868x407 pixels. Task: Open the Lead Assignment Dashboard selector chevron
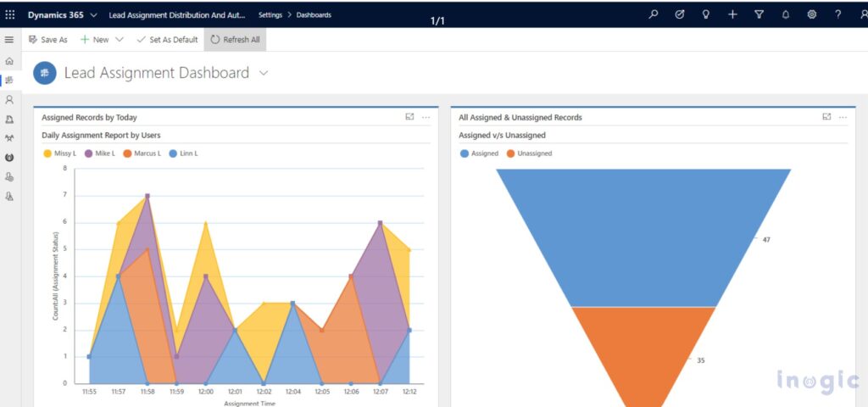tap(264, 73)
